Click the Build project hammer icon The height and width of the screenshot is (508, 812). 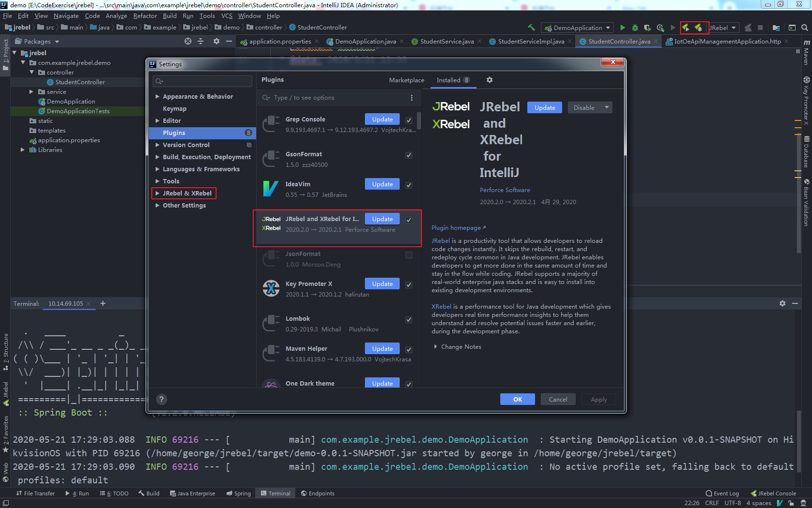point(531,28)
